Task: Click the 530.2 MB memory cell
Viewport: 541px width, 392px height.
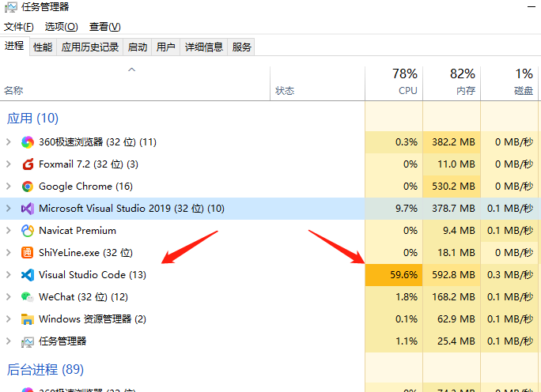Action: click(x=452, y=187)
